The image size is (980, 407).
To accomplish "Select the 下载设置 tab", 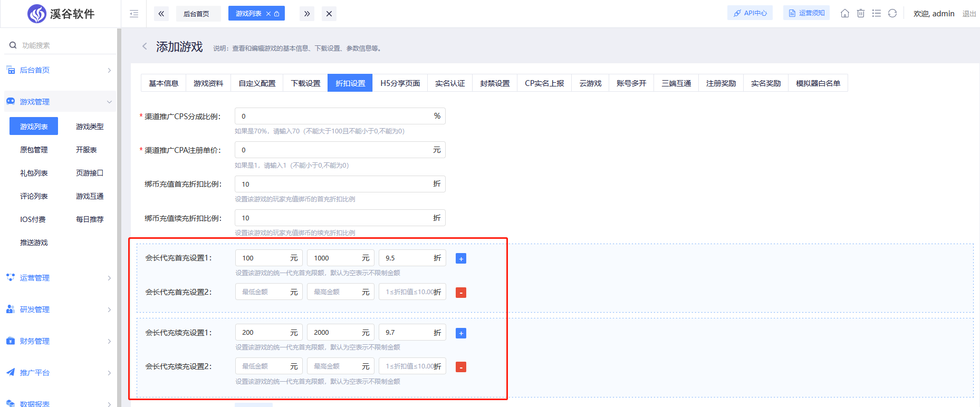I will pyautogui.click(x=306, y=83).
